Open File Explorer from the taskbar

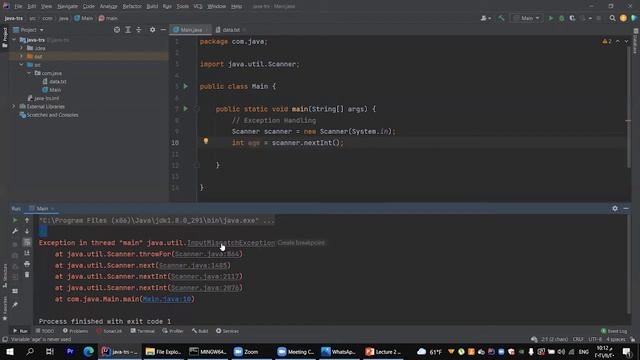click(163, 351)
